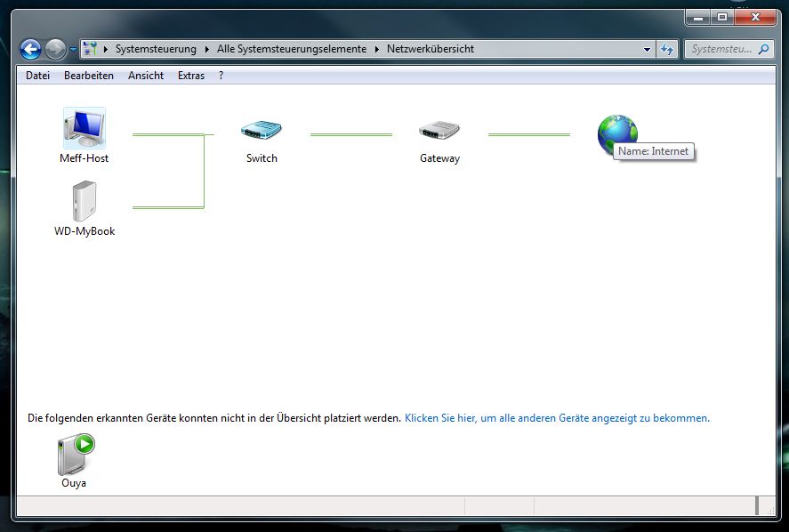Expand the address bar previous locations dropdown
Screen dimensions: 789x532
[x=648, y=50]
